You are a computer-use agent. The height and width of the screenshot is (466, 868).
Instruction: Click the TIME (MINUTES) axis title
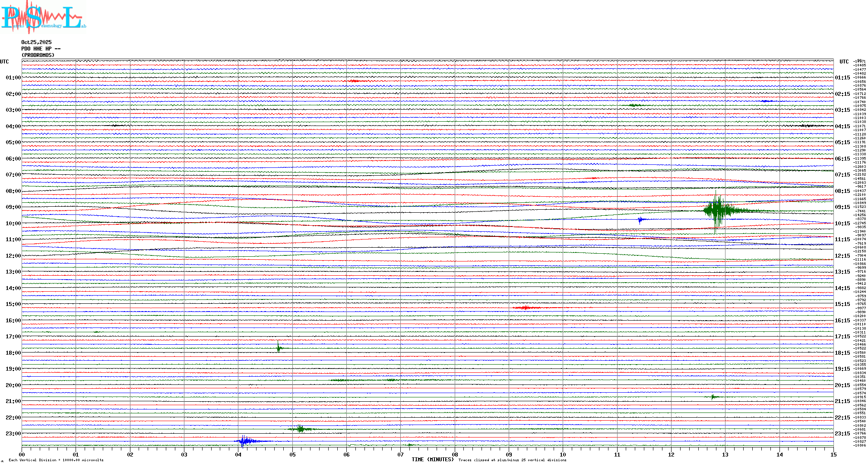tap(432, 460)
